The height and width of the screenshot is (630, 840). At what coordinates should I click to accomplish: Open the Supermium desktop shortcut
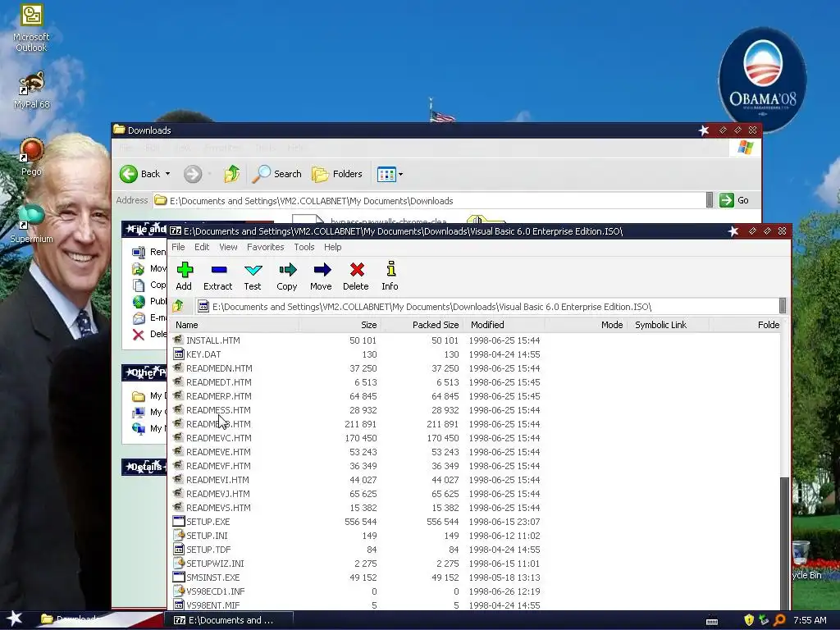(31, 223)
